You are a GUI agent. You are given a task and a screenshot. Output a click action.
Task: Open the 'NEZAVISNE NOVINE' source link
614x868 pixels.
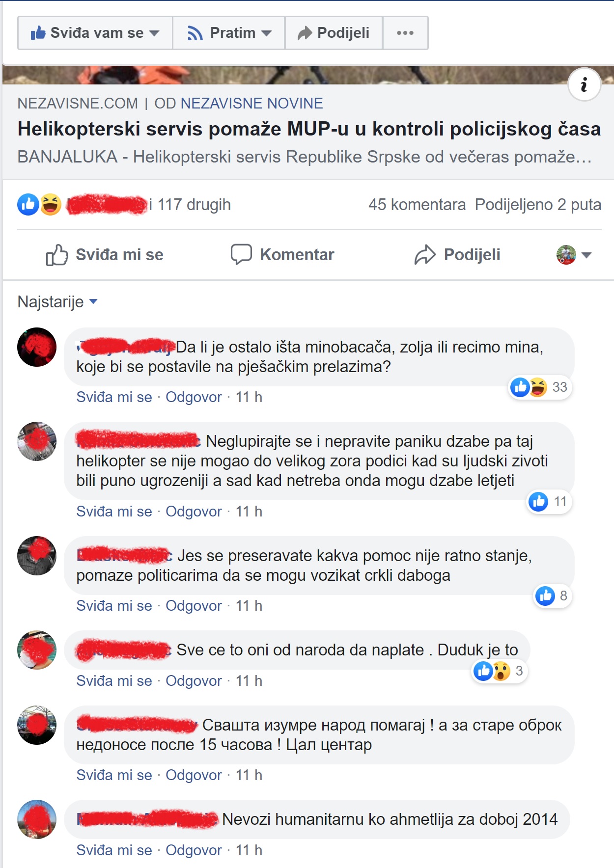tap(251, 104)
